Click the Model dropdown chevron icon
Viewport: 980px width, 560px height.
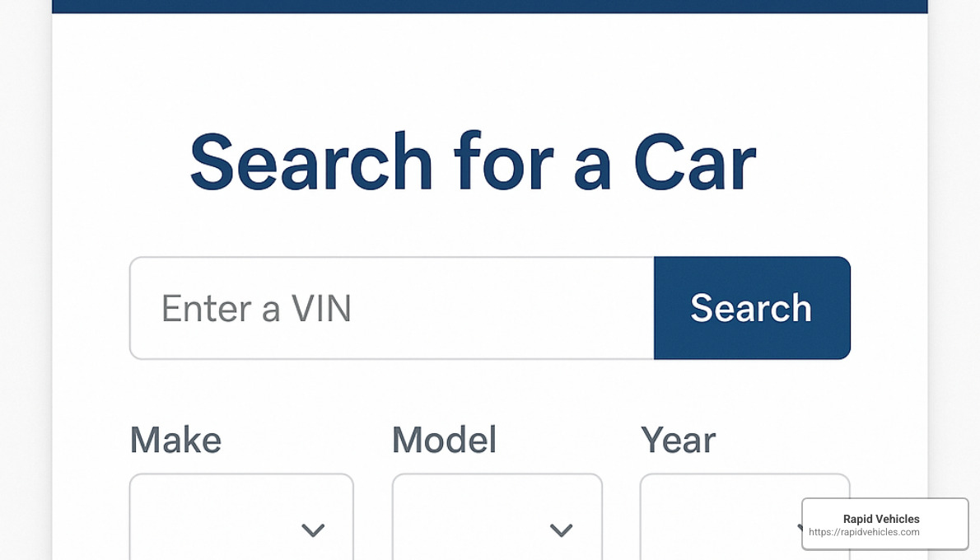tap(562, 531)
